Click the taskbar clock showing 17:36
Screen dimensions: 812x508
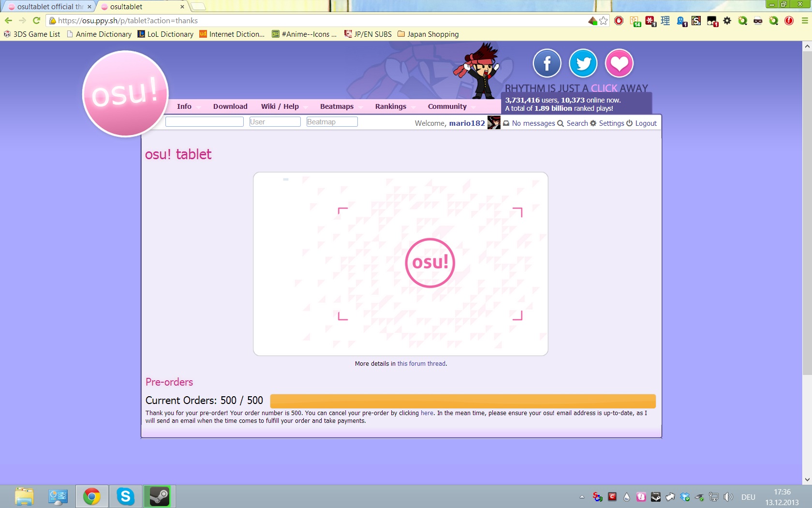coord(782,492)
